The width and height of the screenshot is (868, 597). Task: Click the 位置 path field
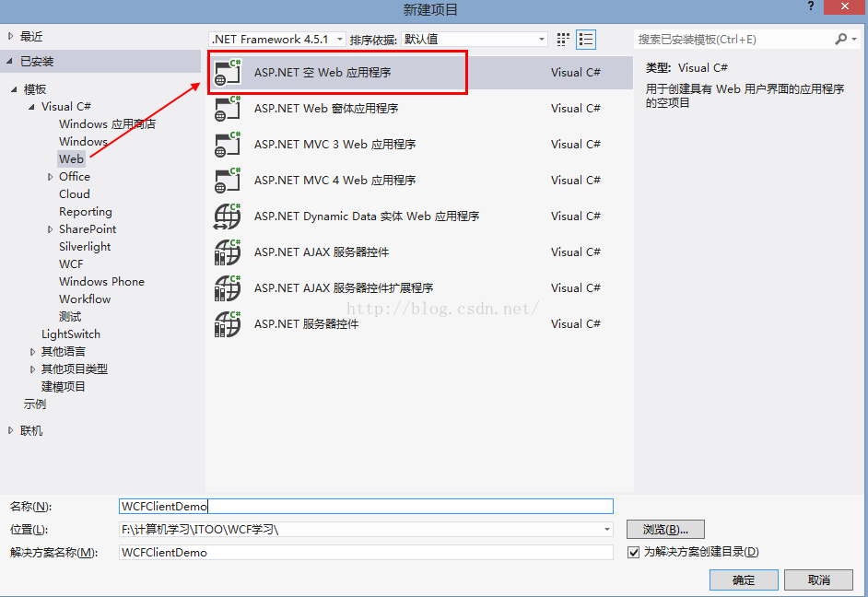(366, 530)
